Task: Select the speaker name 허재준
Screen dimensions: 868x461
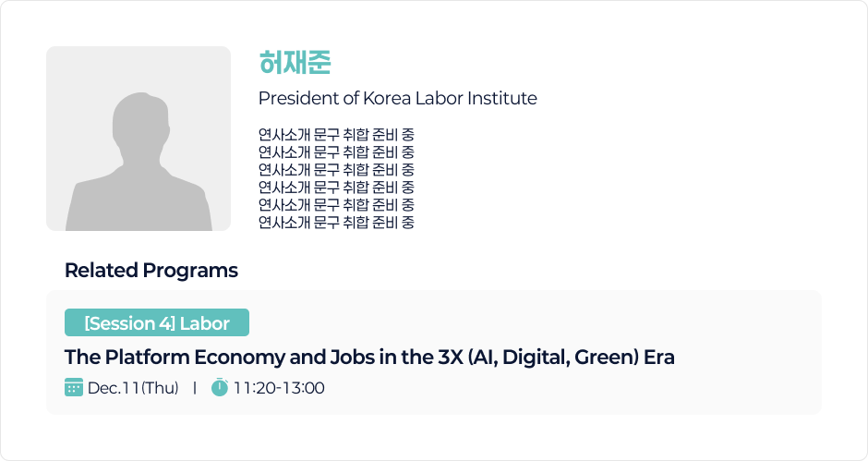Action: (295, 64)
